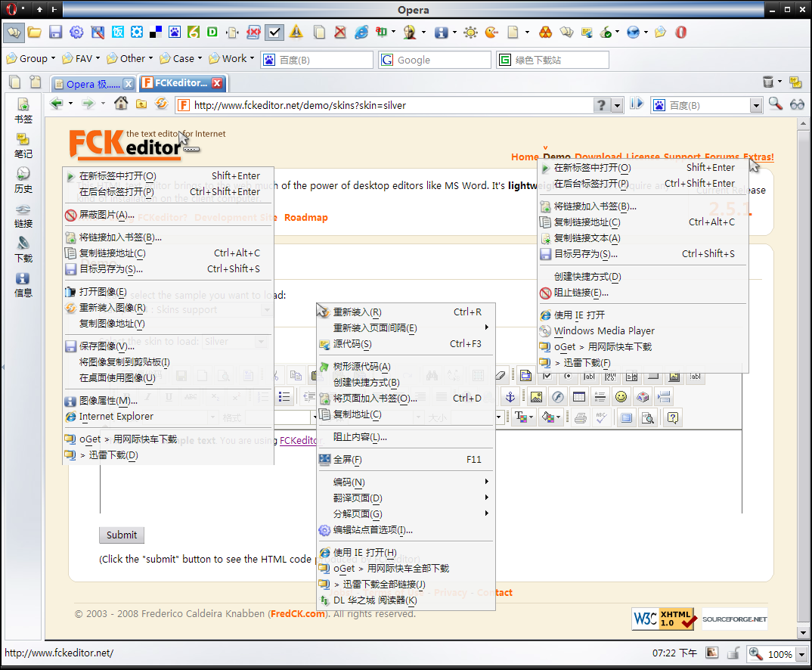Close the FCKeditor tab

click(x=218, y=83)
